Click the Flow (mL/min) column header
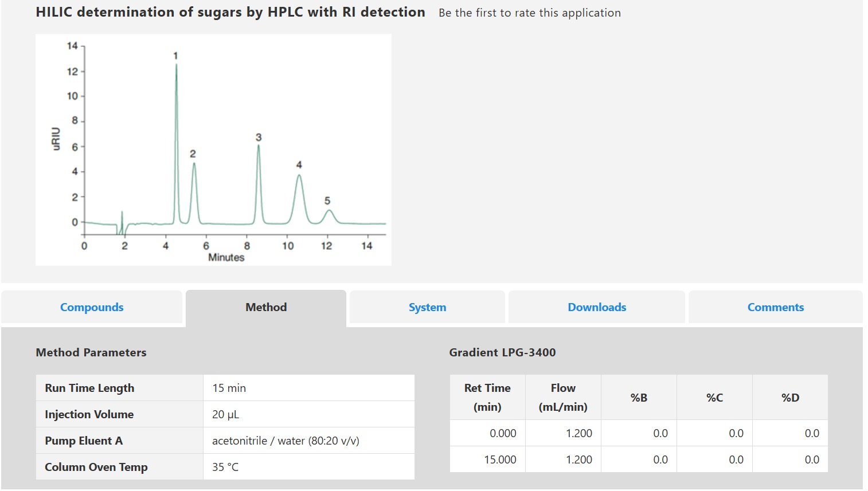Image resolution: width=868 pixels, height=491 pixels. pos(563,397)
